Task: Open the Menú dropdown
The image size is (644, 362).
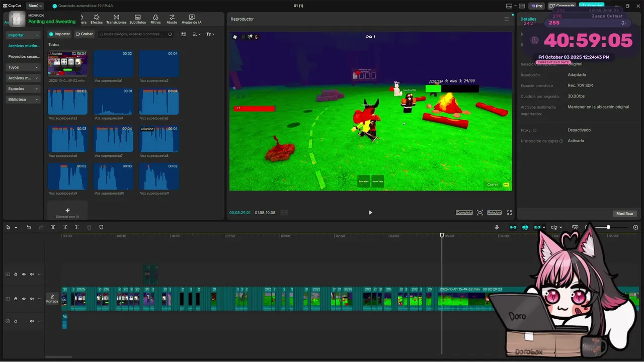Action: coord(35,6)
